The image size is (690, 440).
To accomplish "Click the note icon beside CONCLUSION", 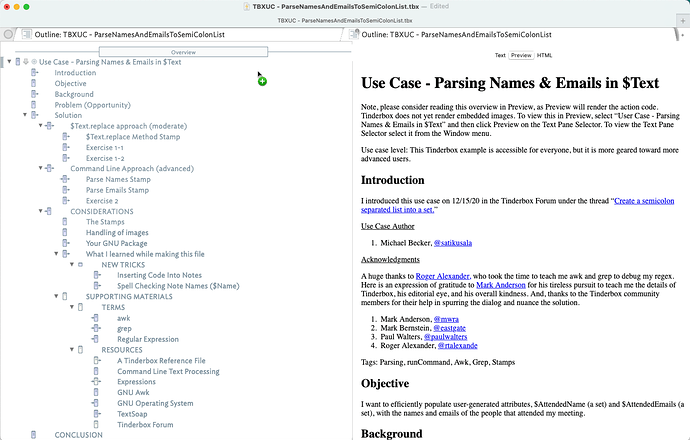I will 34,435.
